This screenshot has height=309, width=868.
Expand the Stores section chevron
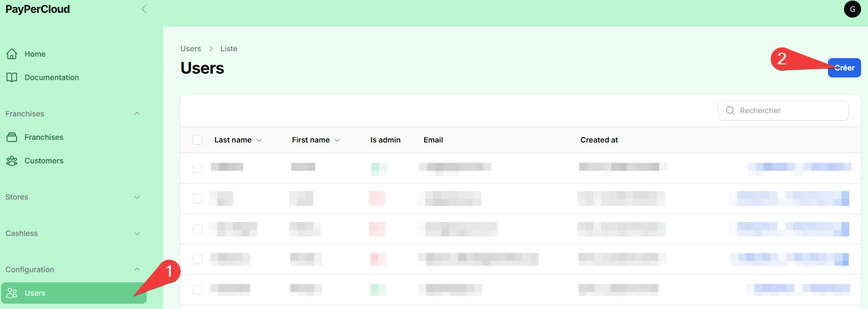[x=137, y=197]
